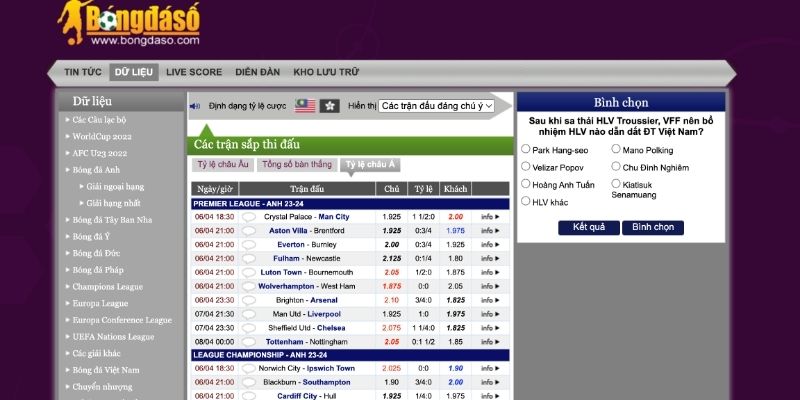Viewport: 800px width, 400px height.
Task: Open comment bubble for Crystal Palace match
Action: [248, 216]
